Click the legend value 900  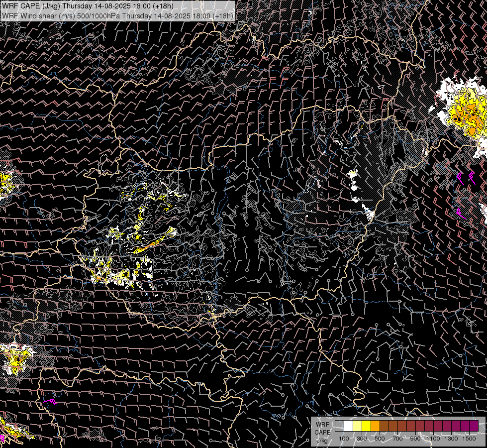(x=415, y=439)
